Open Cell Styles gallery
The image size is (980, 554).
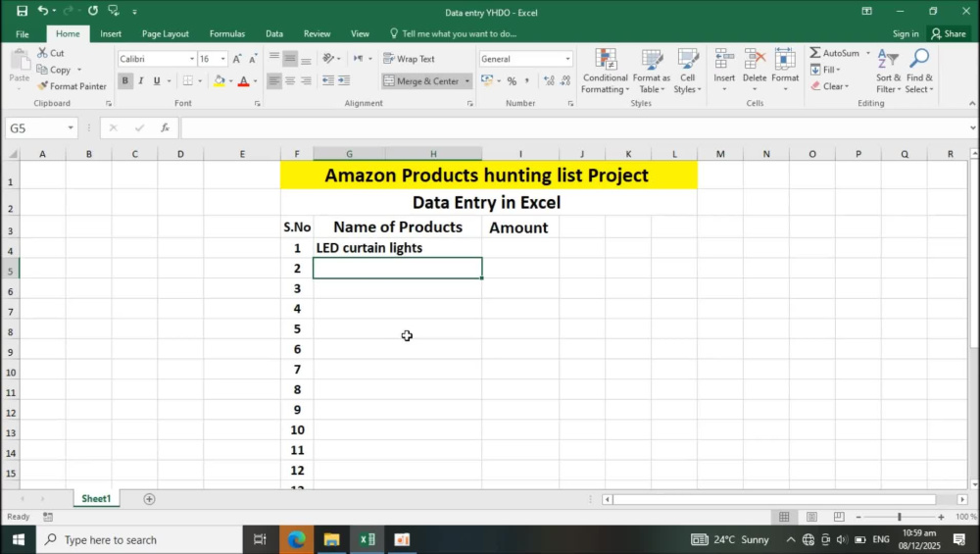coord(688,72)
